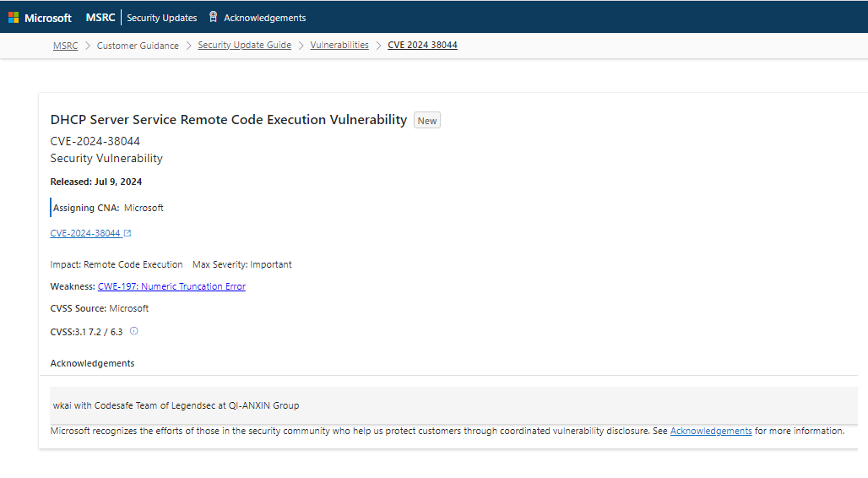
Task: Click the New badge beside the title
Action: [426, 121]
